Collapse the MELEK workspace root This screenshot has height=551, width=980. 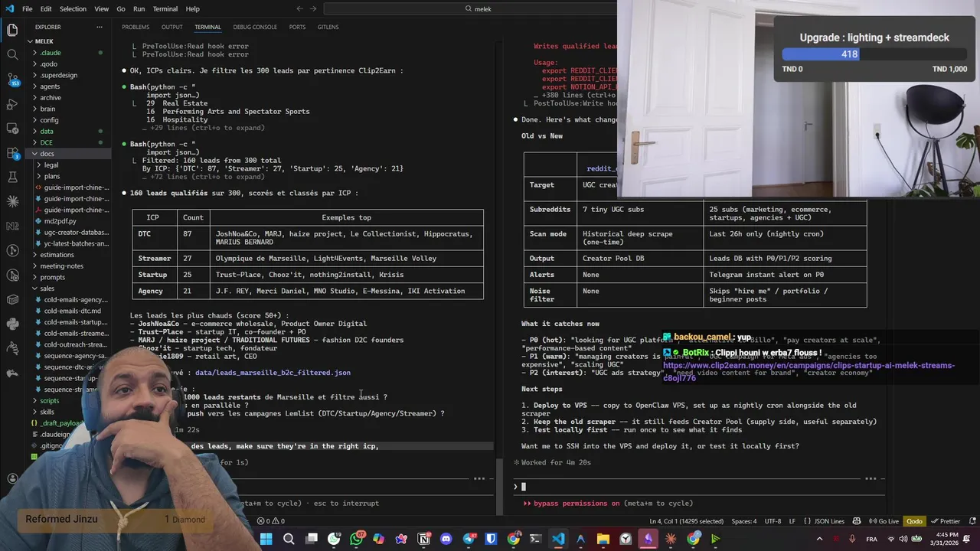44,41
